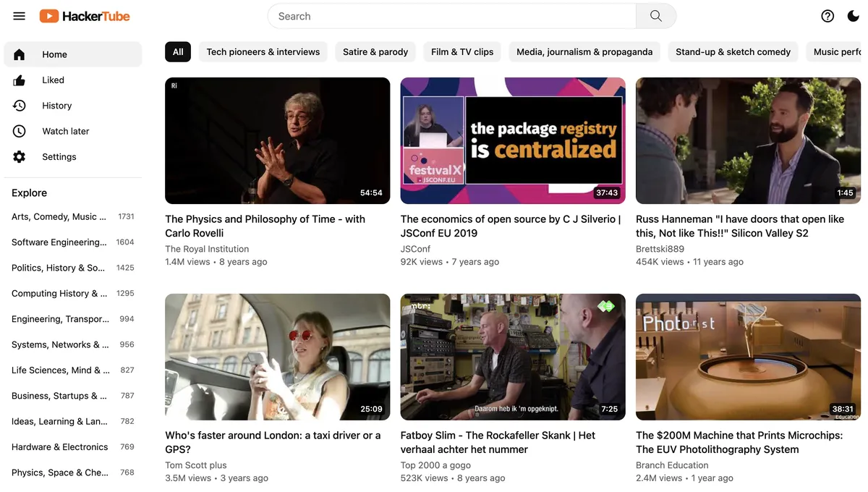Click the HackerTube logo

[85, 16]
